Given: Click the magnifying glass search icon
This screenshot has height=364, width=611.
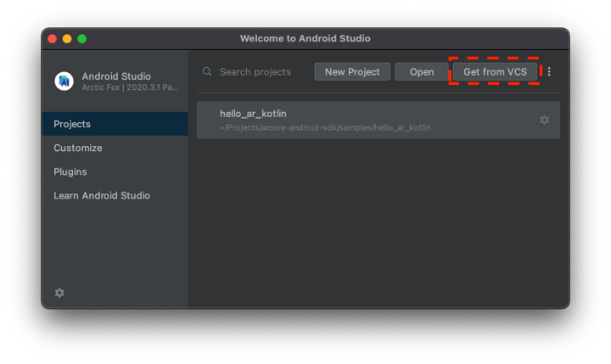Looking at the screenshot, I should [207, 72].
